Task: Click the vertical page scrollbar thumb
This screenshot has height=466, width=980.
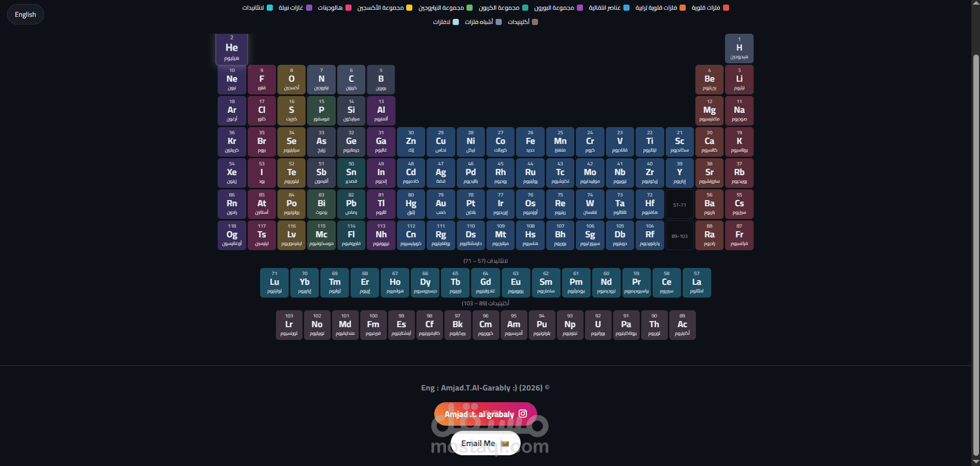Action: 975,255
